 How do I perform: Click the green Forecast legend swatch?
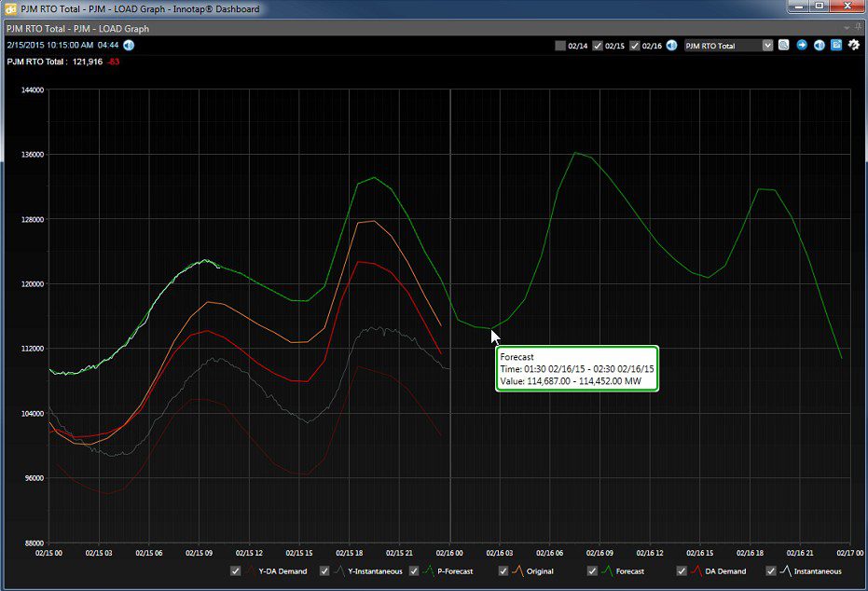(607, 571)
